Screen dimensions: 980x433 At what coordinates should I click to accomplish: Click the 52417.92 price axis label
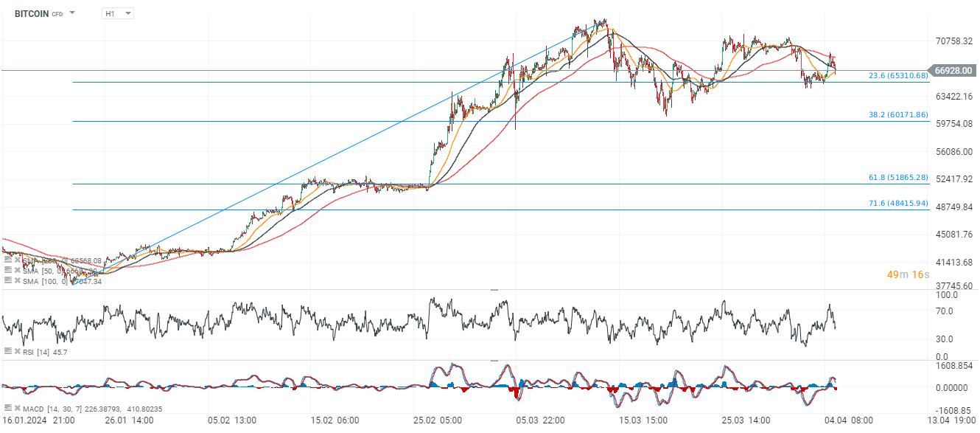pos(954,179)
